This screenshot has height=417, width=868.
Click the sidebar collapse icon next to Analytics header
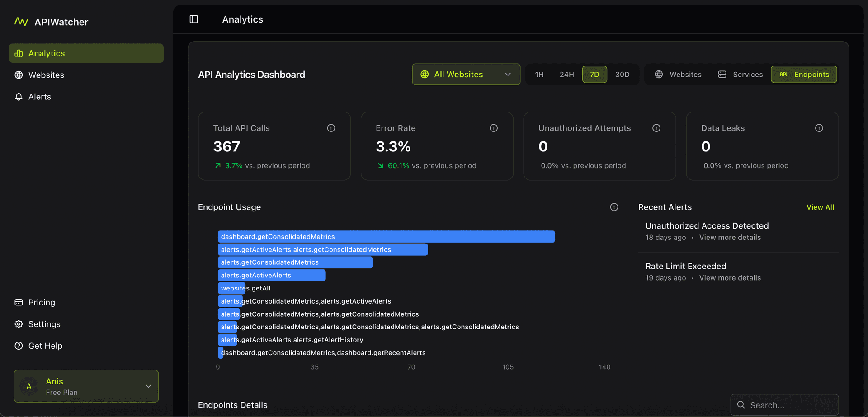pos(193,19)
